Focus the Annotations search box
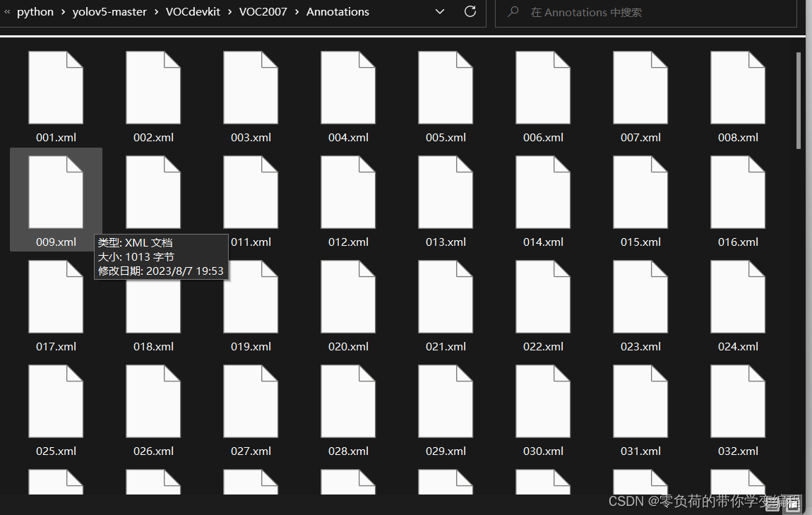Image resolution: width=812 pixels, height=515 pixels. point(646,13)
